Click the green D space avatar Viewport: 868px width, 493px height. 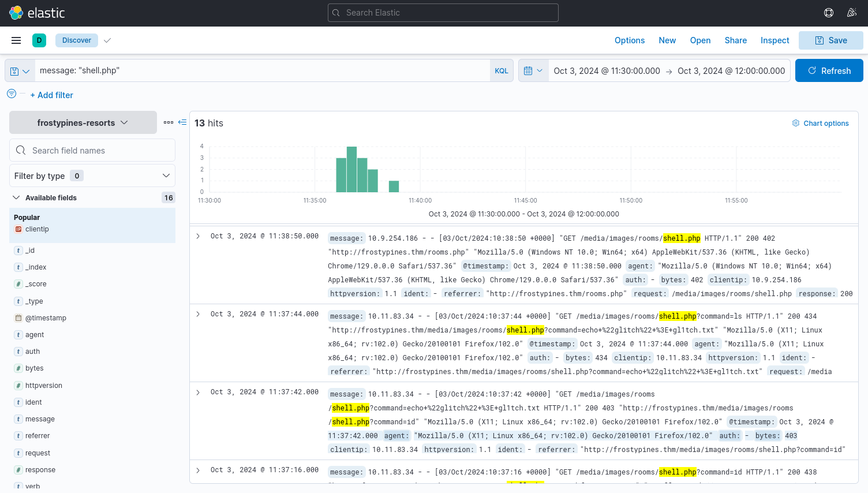[39, 40]
